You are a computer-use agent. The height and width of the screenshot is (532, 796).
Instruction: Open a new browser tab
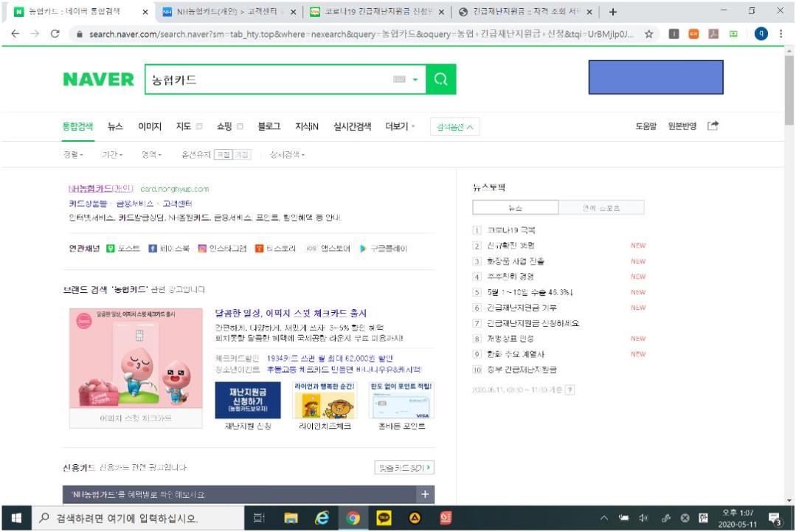pos(613,12)
